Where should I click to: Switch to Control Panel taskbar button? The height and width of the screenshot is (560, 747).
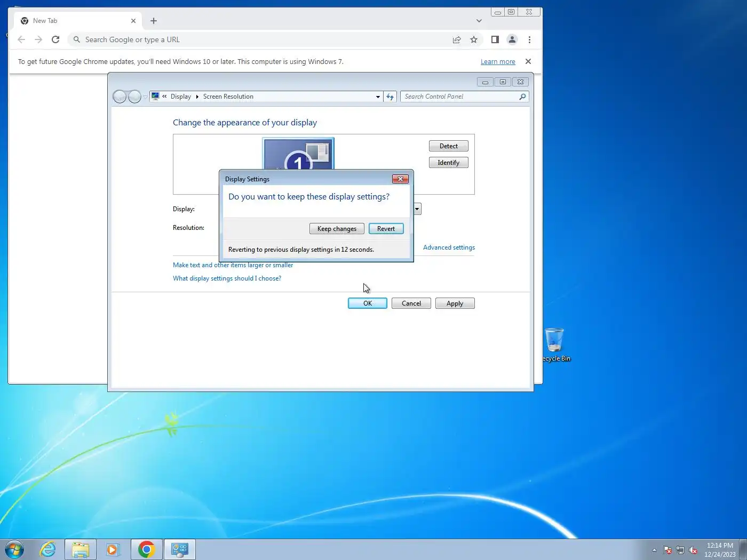click(180, 549)
